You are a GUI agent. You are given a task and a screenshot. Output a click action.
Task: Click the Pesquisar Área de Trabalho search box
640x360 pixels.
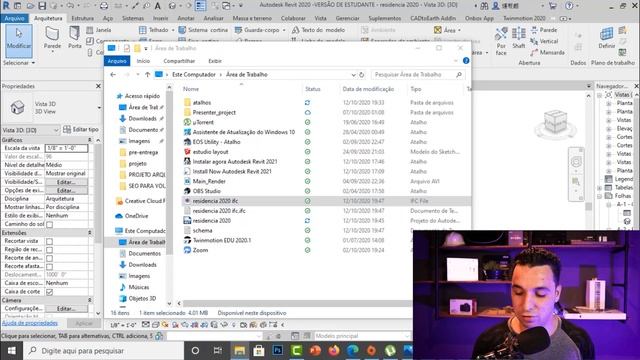pyautogui.click(x=418, y=75)
